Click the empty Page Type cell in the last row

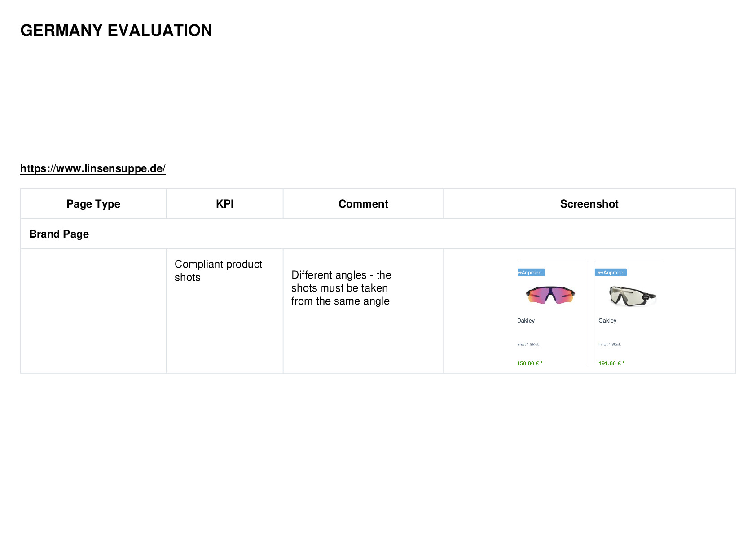coord(93,311)
